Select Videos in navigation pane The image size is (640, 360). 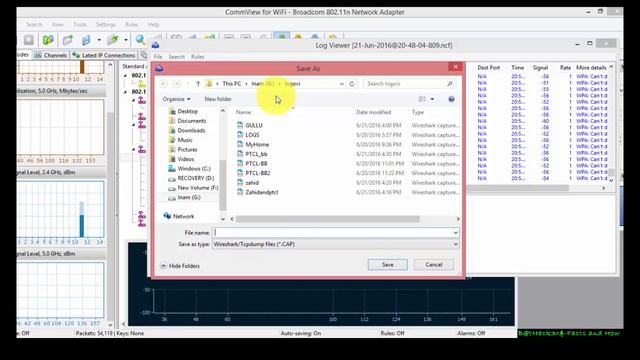[185, 159]
